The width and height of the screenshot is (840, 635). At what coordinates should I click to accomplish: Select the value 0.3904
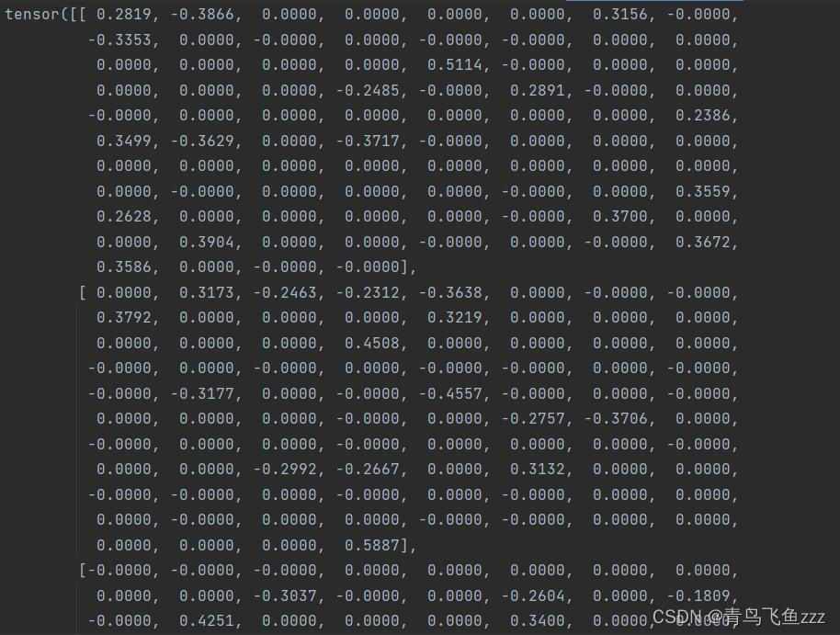coord(206,243)
